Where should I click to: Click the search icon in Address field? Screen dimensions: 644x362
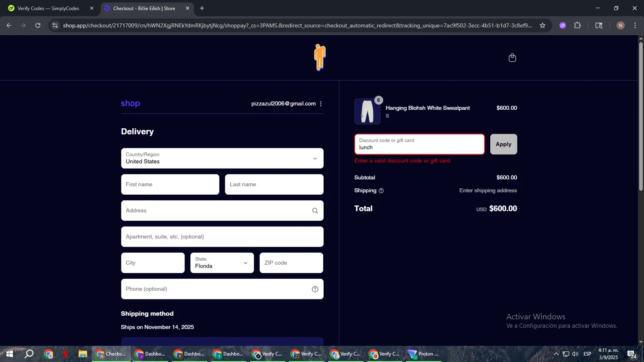[315, 211]
